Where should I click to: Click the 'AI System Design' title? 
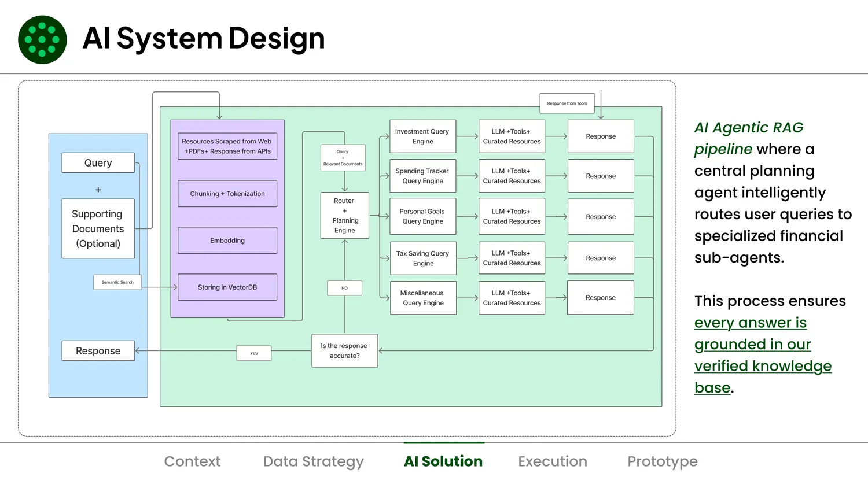tap(204, 38)
